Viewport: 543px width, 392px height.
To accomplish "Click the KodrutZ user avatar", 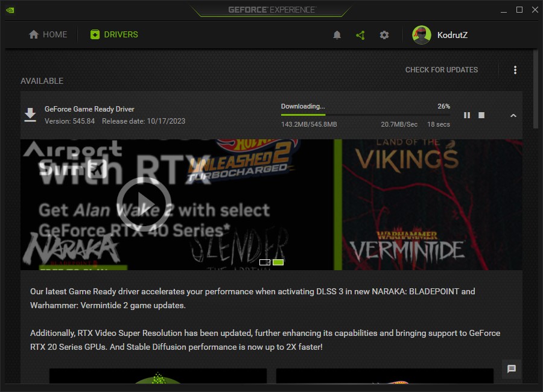I will (422, 35).
